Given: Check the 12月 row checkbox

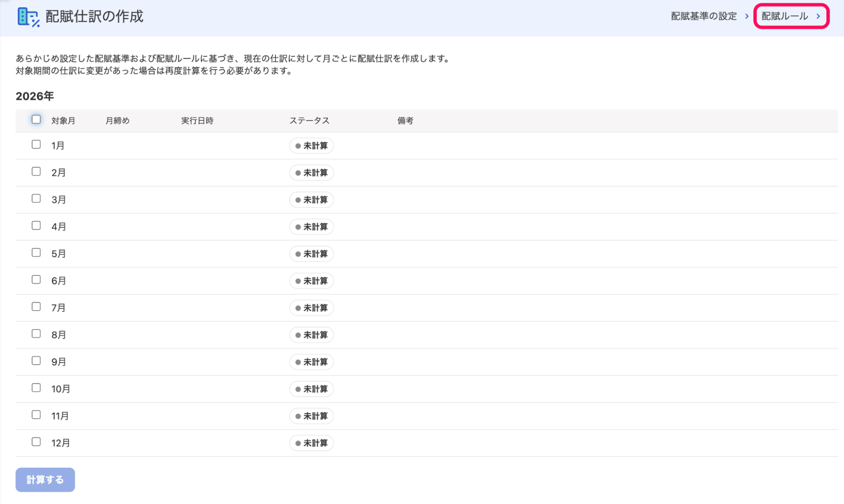Looking at the screenshot, I should 36,442.
